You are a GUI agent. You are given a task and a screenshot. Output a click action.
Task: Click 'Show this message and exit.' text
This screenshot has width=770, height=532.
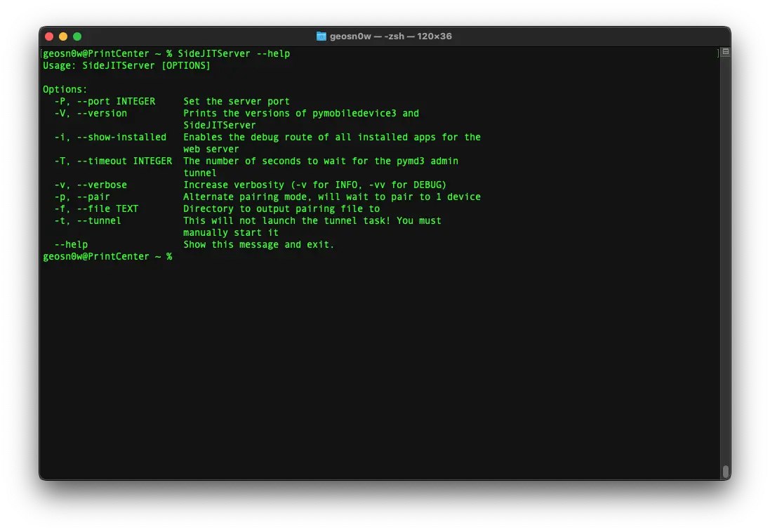(x=259, y=245)
